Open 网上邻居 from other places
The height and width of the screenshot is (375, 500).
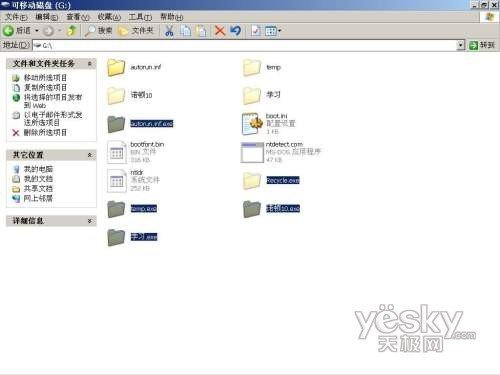pos(38,198)
